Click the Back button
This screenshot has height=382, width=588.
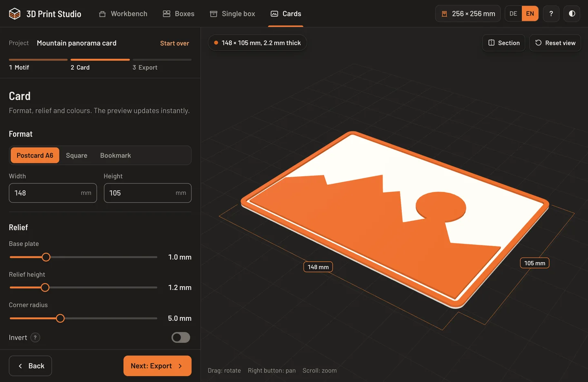pyautogui.click(x=30, y=366)
